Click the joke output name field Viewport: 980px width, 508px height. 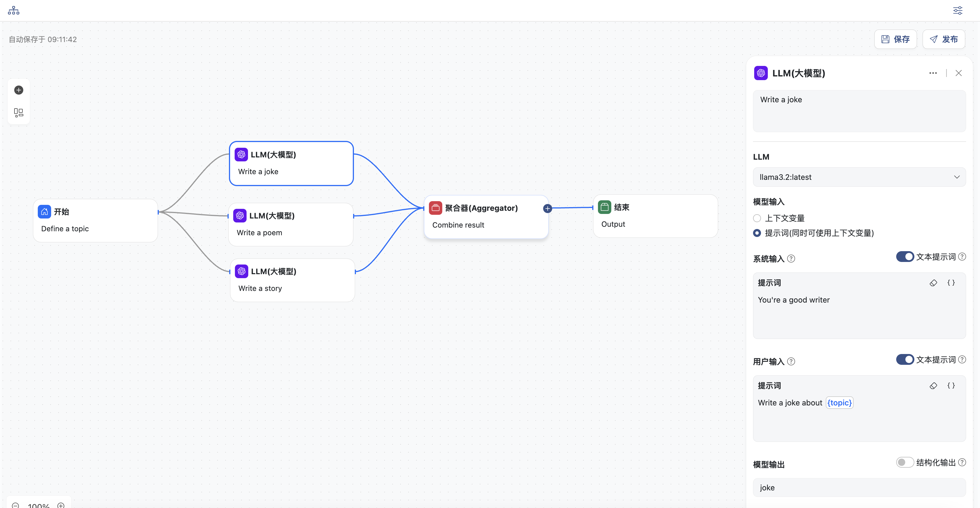pyautogui.click(x=859, y=488)
